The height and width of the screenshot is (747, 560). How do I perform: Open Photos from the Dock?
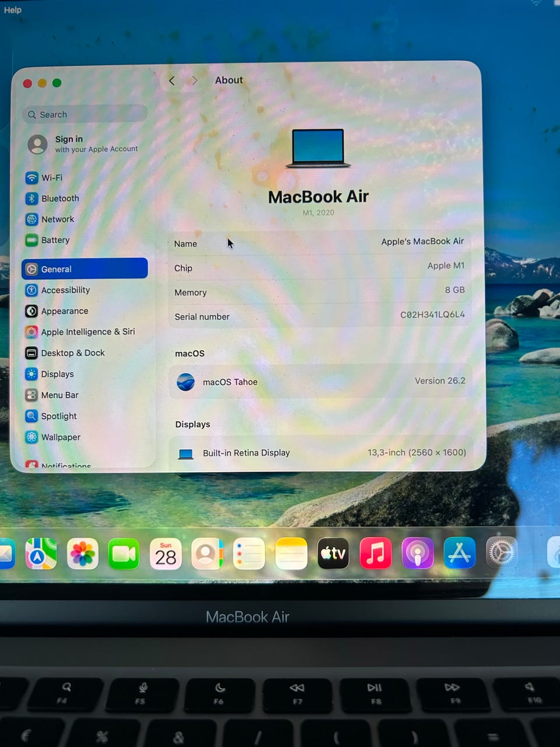[x=83, y=554]
